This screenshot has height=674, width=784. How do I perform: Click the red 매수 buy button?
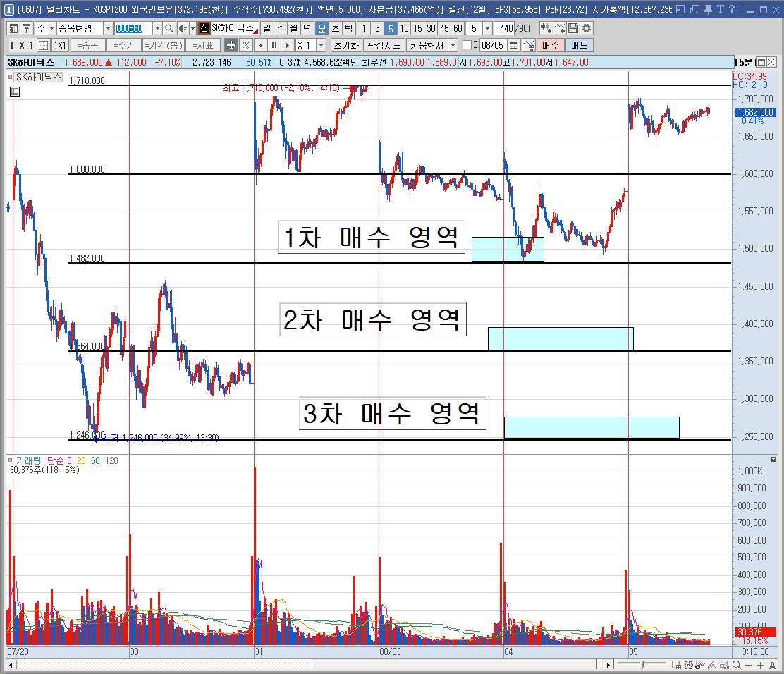(551, 46)
